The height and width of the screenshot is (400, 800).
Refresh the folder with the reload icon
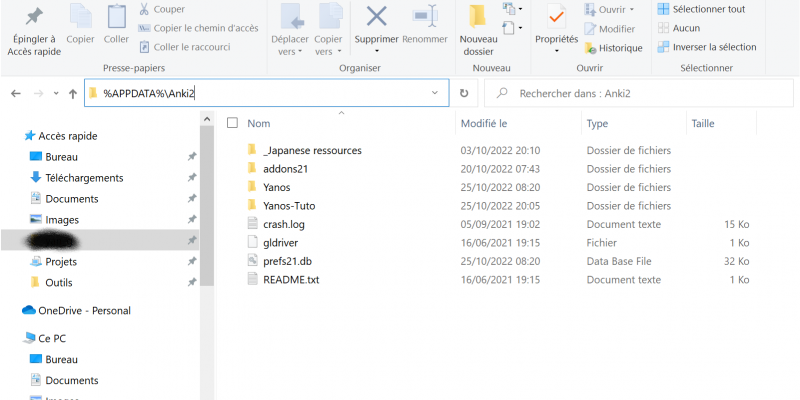coord(464,93)
